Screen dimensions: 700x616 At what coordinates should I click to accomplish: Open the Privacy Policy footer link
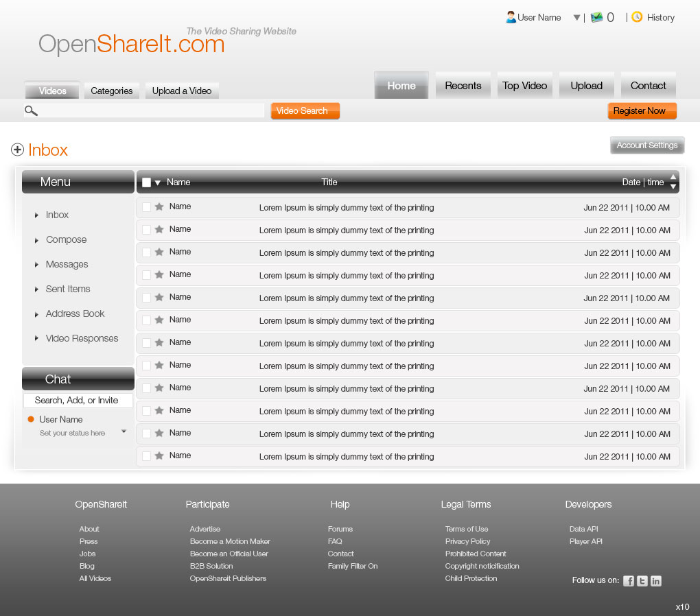467,541
